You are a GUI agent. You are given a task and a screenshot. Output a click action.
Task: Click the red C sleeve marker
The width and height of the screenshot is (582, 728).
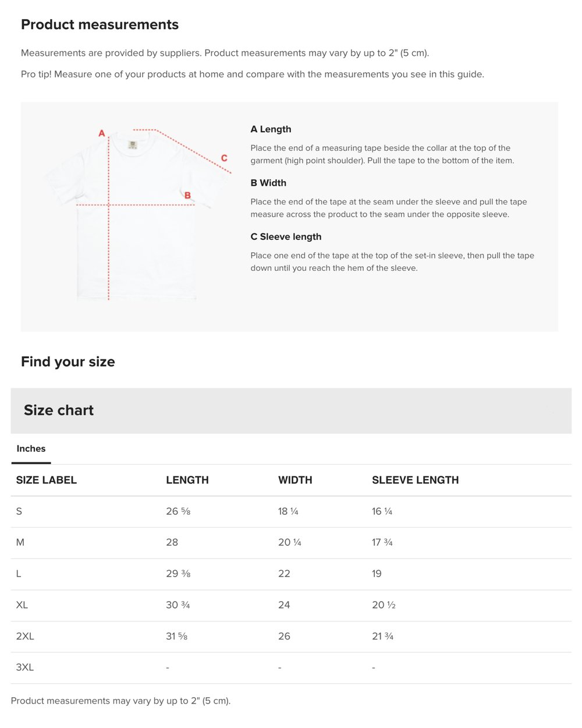click(224, 158)
